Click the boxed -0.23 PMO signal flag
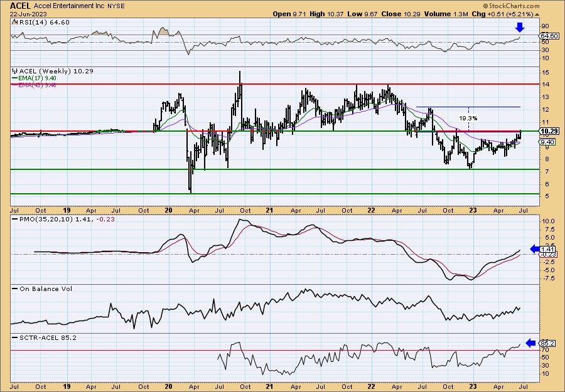 coord(548,254)
